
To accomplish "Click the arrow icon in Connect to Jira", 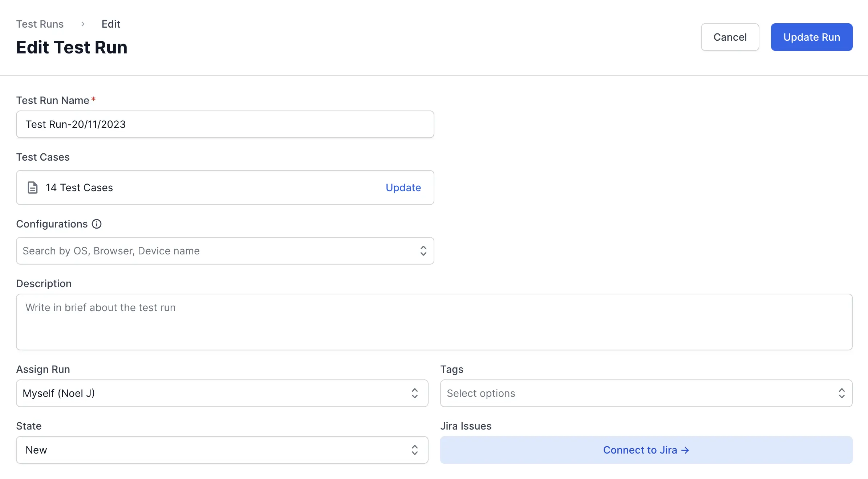I will tap(685, 450).
